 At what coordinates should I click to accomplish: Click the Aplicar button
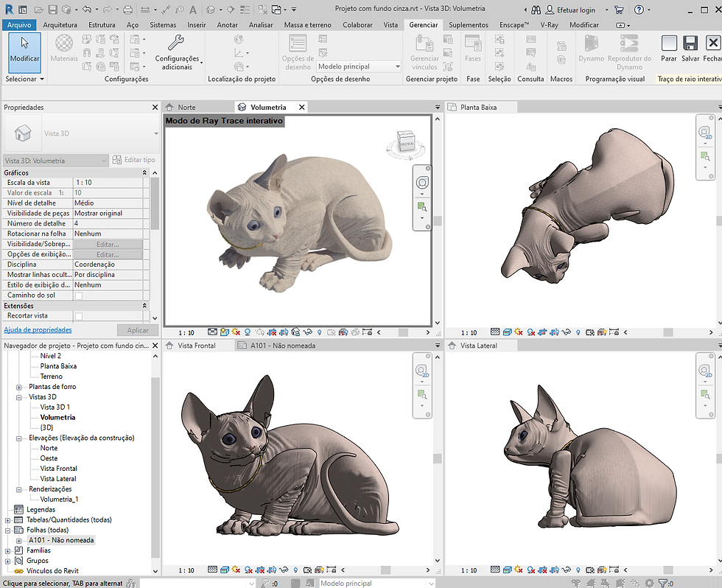coord(138,330)
